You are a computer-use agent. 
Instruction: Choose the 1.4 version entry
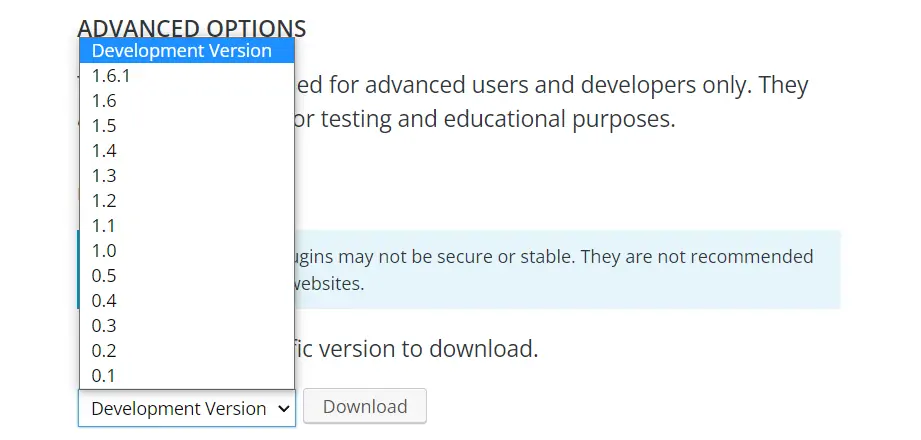pos(186,150)
